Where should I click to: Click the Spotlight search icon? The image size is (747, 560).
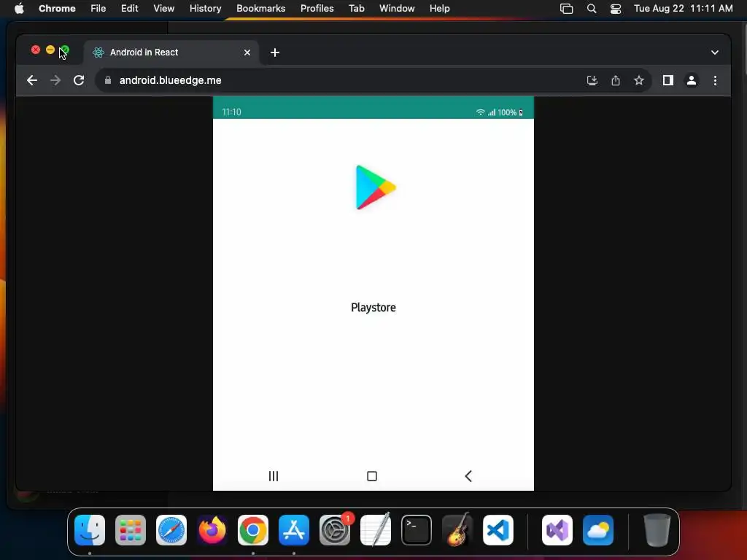click(x=591, y=9)
